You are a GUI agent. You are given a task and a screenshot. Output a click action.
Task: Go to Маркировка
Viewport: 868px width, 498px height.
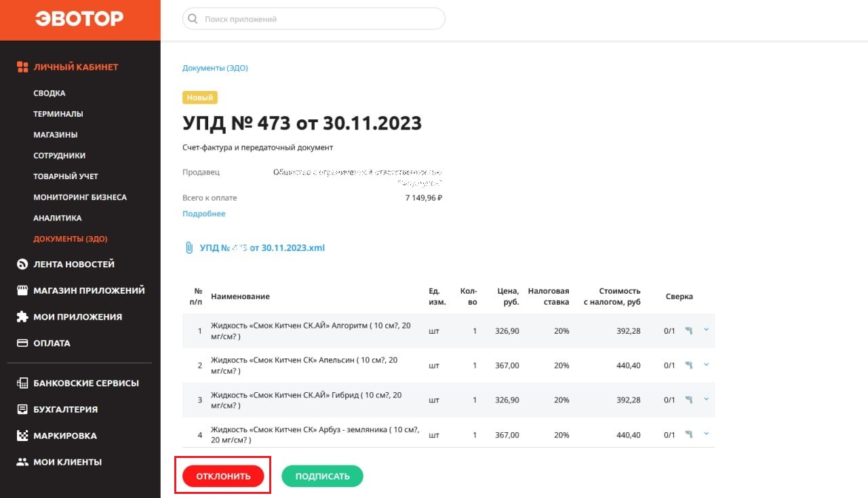pyautogui.click(x=65, y=436)
